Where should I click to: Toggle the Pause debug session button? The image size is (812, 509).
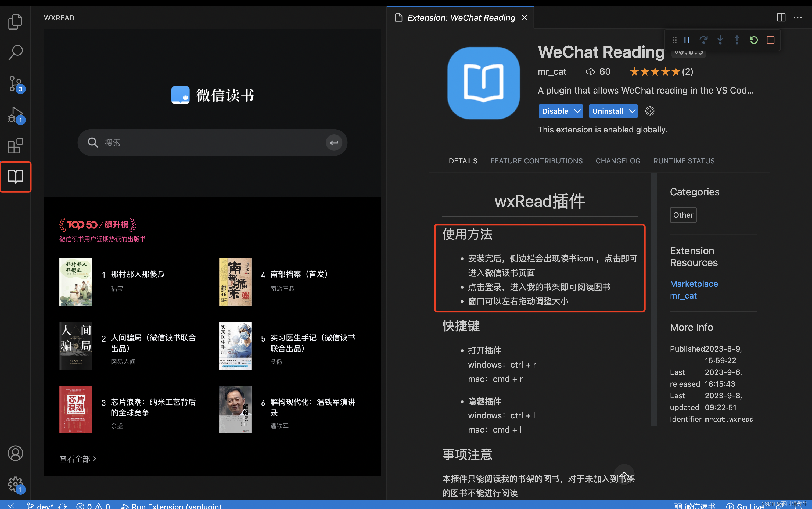coord(687,40)
